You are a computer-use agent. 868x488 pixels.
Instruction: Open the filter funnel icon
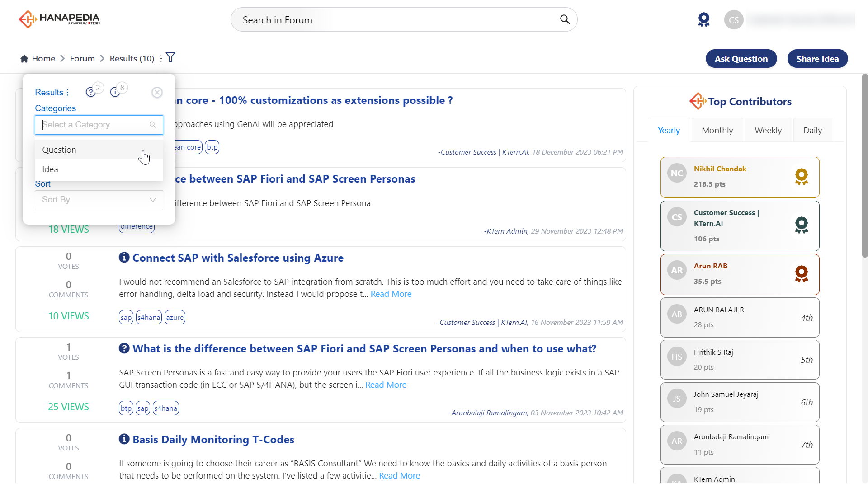click(x=170, y=57)
